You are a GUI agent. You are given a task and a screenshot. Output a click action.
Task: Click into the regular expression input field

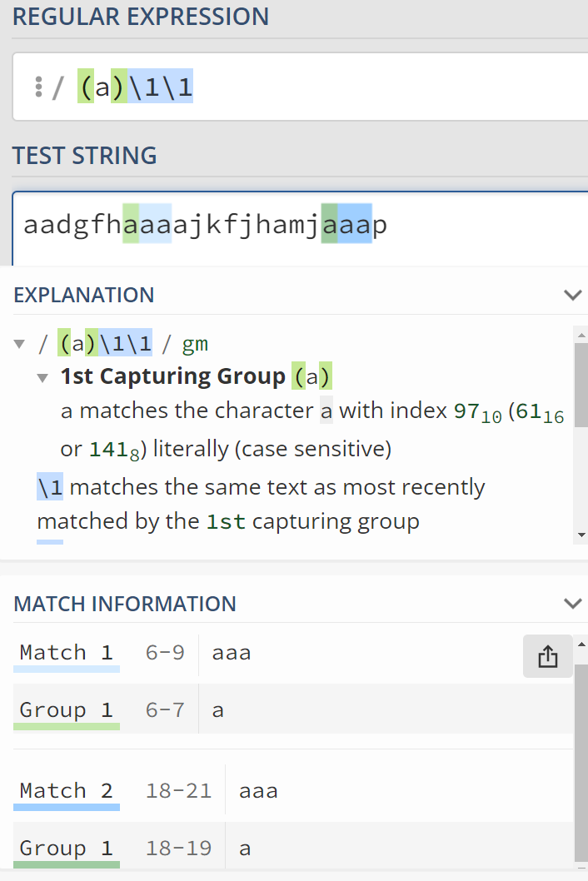[375, 87]
